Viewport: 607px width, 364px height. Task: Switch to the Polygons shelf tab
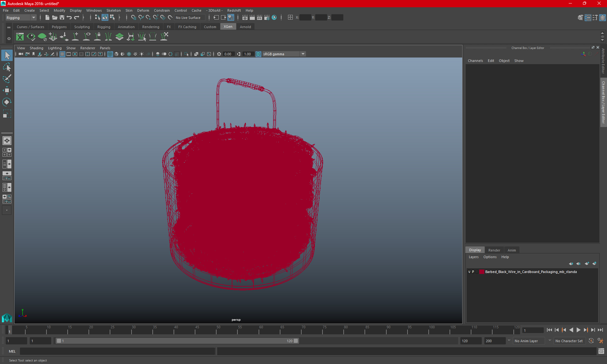click(59, 27)
